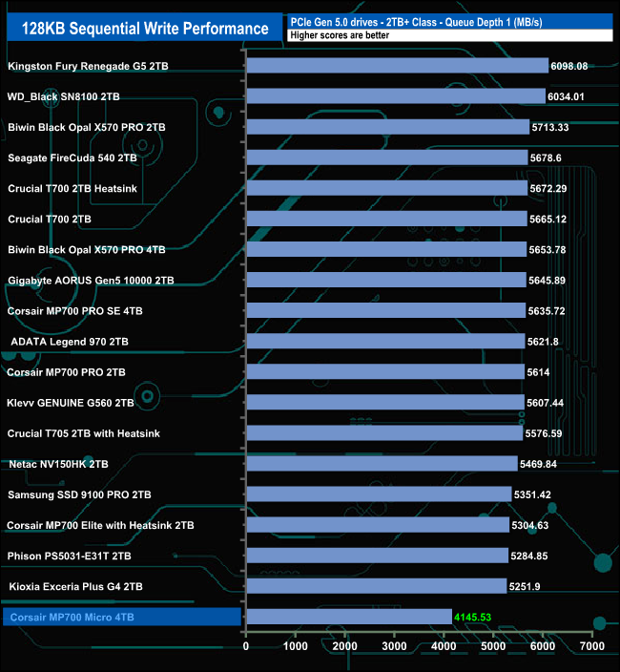Click the 5000 axis tick label
The width and height of the screenshot is (620, 672).
click(493, 646)
